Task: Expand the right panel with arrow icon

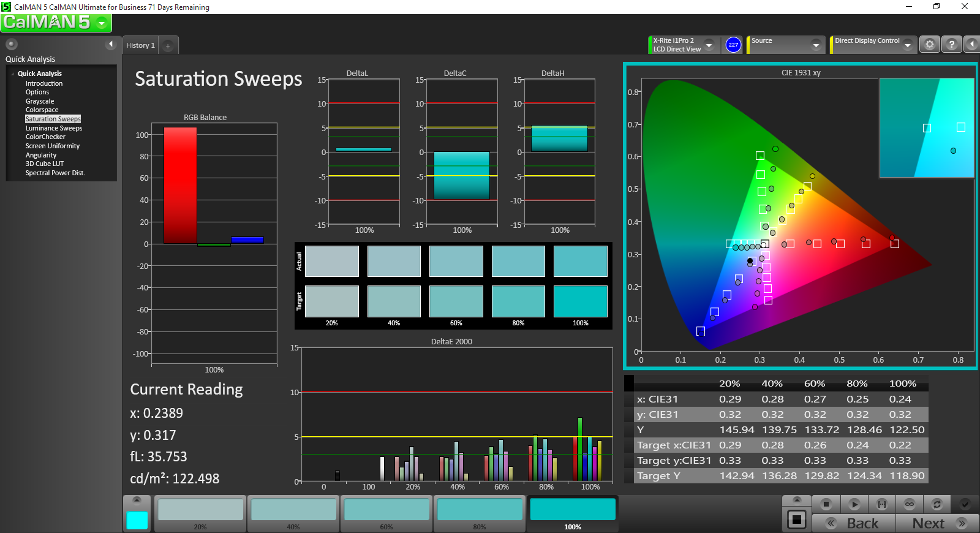Action: [x=971, y=44]
